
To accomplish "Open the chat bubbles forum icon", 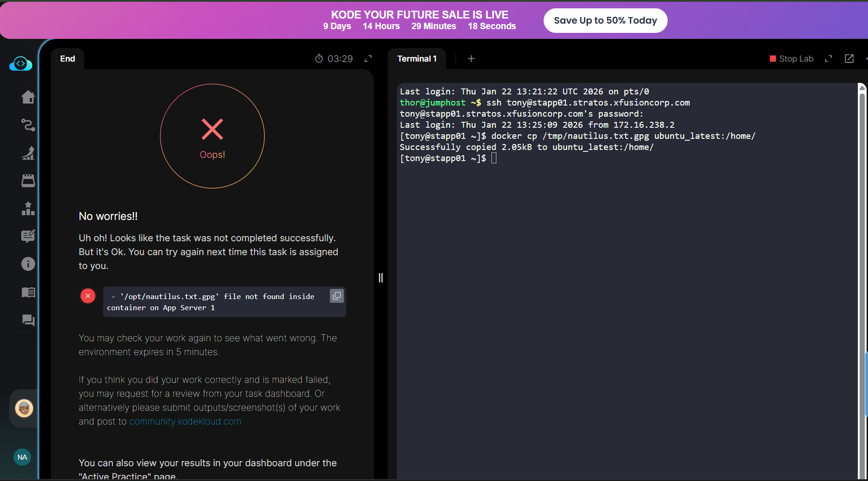I will [28, 320].
